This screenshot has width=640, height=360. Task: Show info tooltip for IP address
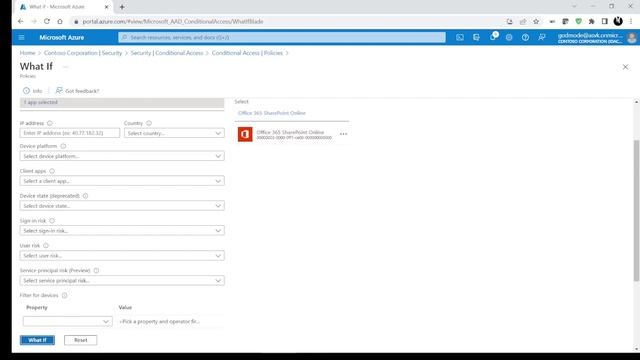[x=50, y=123]
